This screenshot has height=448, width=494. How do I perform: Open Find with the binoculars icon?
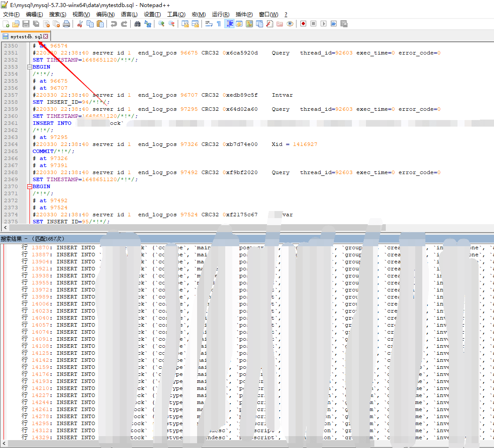tap(137, 24)
